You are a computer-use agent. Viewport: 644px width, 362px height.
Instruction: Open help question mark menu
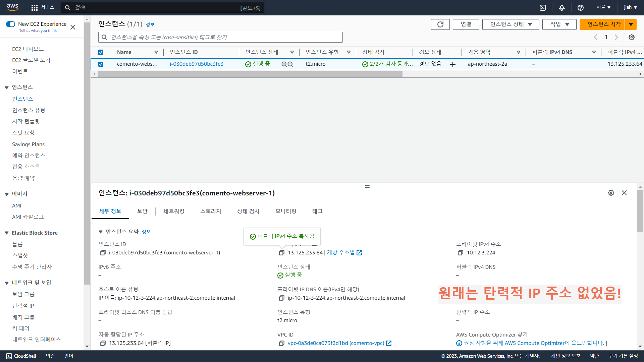click(x=581, y=7)
